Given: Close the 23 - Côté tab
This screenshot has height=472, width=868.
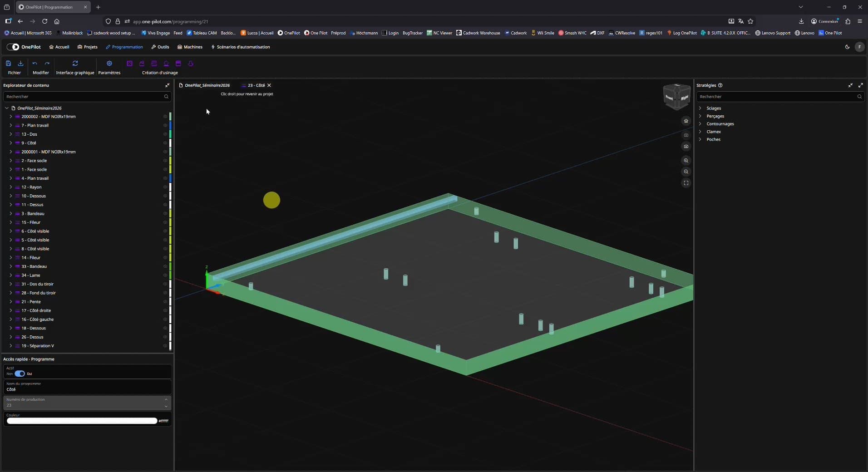Looking at the screenshot, I should pyautogui.click(x=269, y=85).
